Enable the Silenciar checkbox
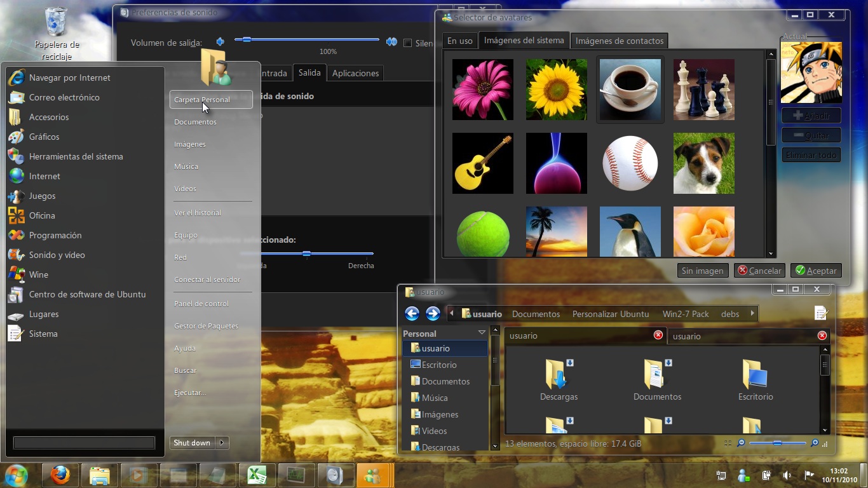Viewport: 868px width, 488px height. pos(409,43)
